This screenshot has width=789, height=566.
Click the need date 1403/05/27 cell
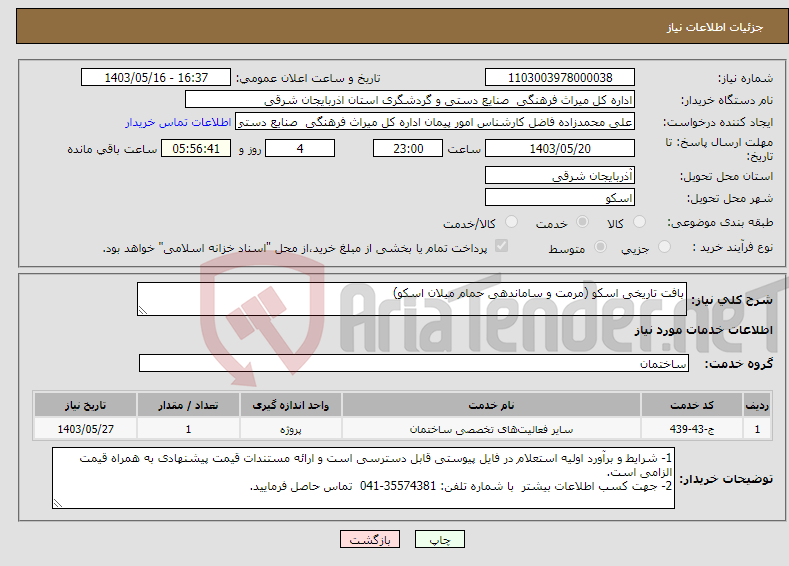click(86, 429)
